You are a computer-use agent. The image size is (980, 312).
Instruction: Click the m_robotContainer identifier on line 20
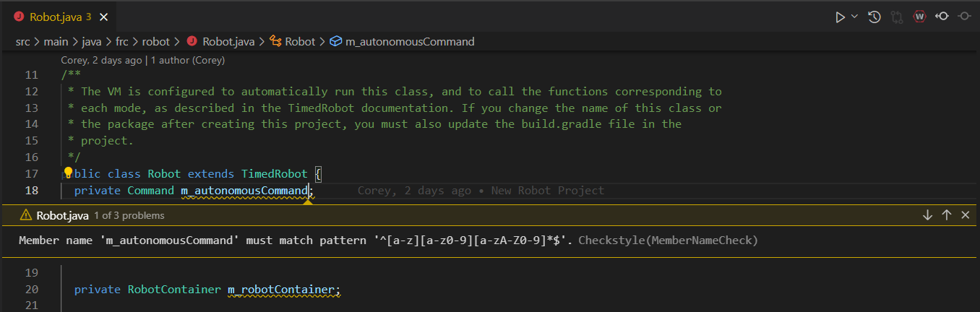coord(281,289)
